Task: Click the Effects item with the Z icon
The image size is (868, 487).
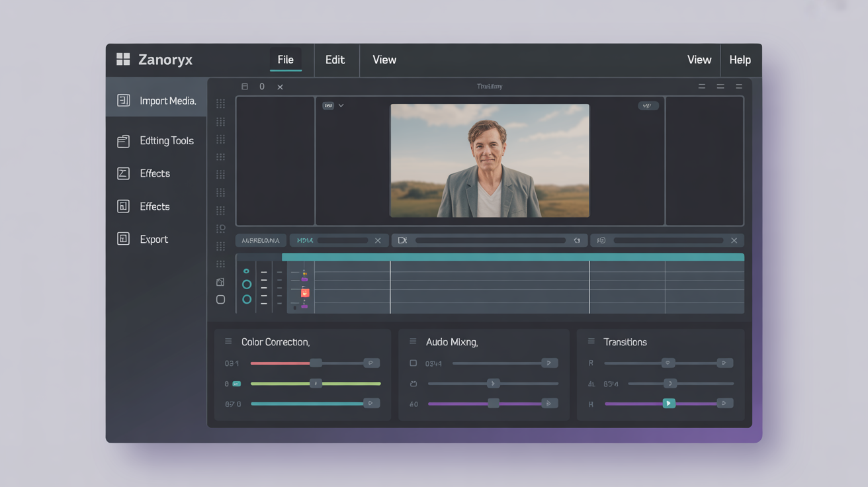Action: coord(144,173)
